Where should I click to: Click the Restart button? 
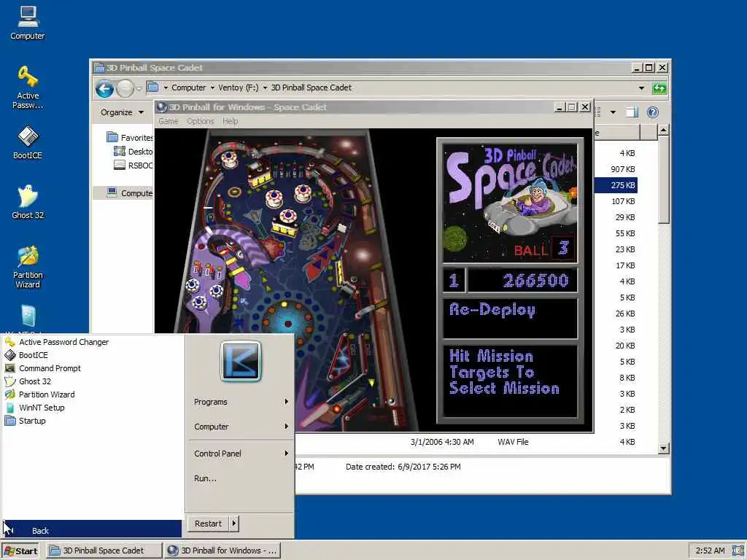coord(208,524)
